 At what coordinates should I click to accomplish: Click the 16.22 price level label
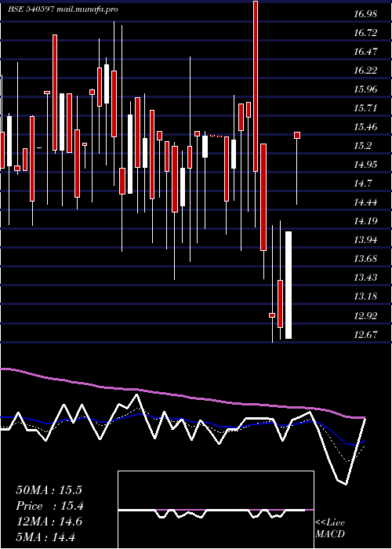365,71
